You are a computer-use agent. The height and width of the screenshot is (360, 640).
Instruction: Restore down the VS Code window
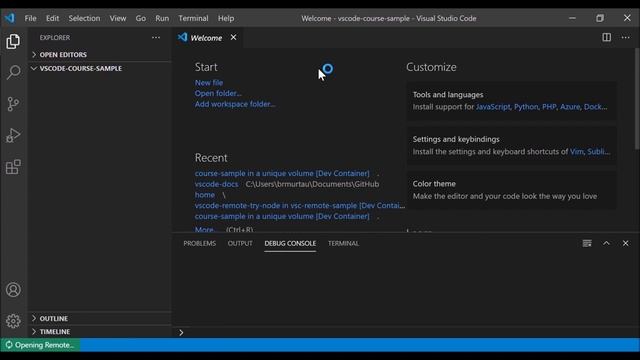click(x=600, y=18)
